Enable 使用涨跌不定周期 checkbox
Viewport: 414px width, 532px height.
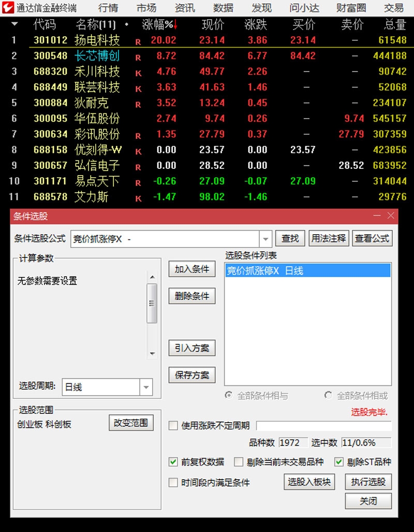(x=173, y=425)
